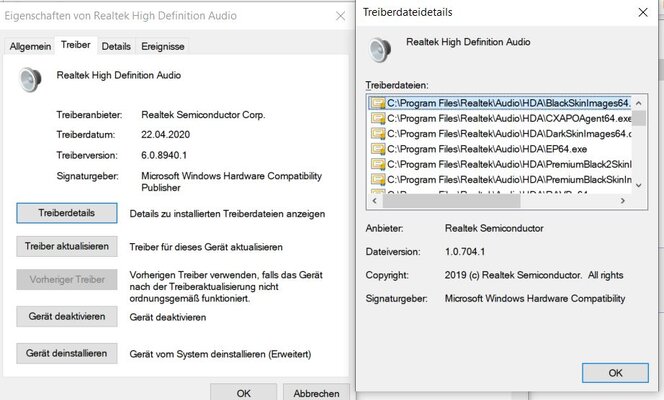Open the Ereignisse tab
This screenshot has height=400, width=664.
point(163,47)
